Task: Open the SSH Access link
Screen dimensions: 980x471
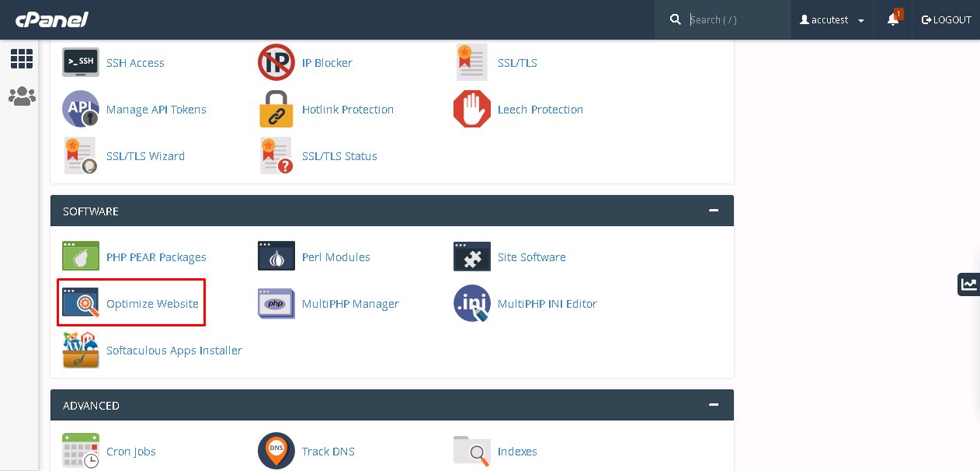Action: pos(135,63)
